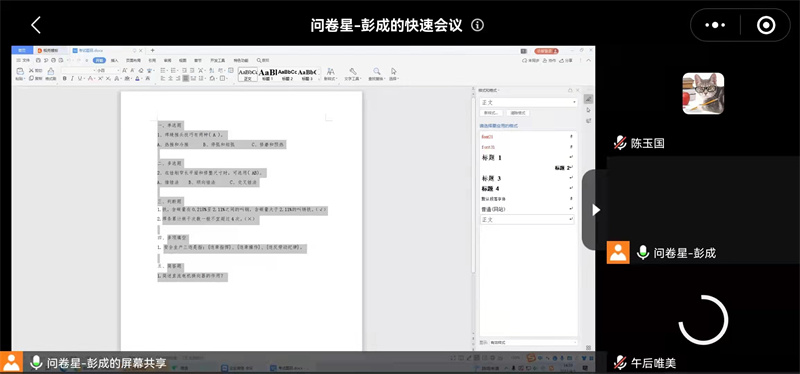Image resolution: width=800 pixels, height=374 pixels.
Task: Click the bullet list icon in ribbon
Action: 164,70
